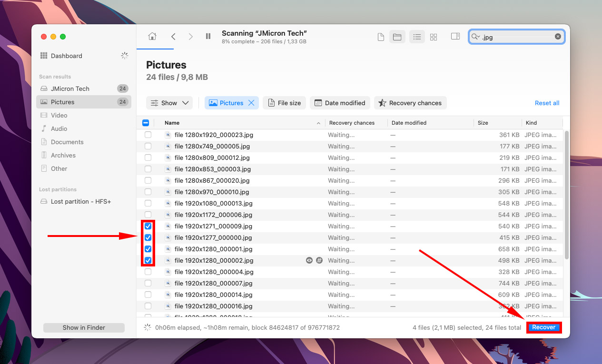
Task: Click the select-all checkbox in the header
Action: click(146, 123)
